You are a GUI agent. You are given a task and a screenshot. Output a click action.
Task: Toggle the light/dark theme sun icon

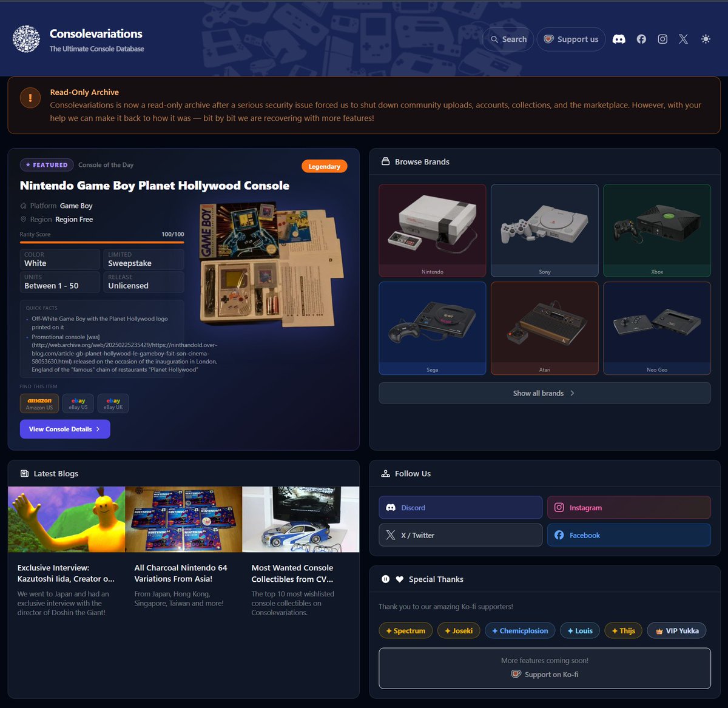[x=706, y=39]
